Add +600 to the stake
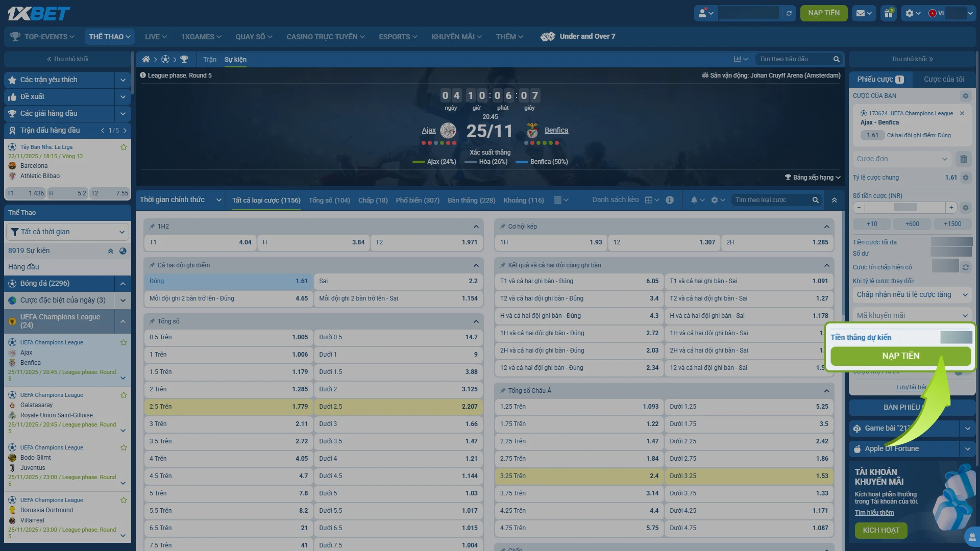980x551 pixels. (912, 224)
